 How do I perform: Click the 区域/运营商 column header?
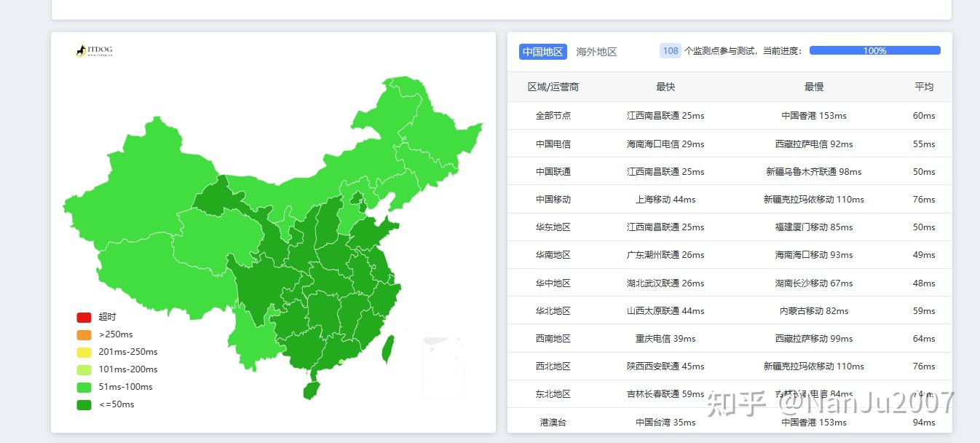tap(554, 86)
